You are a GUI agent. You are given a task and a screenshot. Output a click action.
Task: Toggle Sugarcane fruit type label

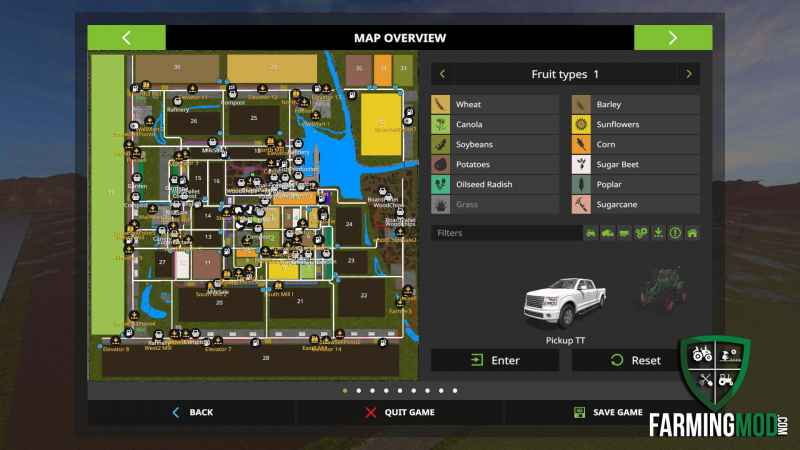[x=616, y=205]
